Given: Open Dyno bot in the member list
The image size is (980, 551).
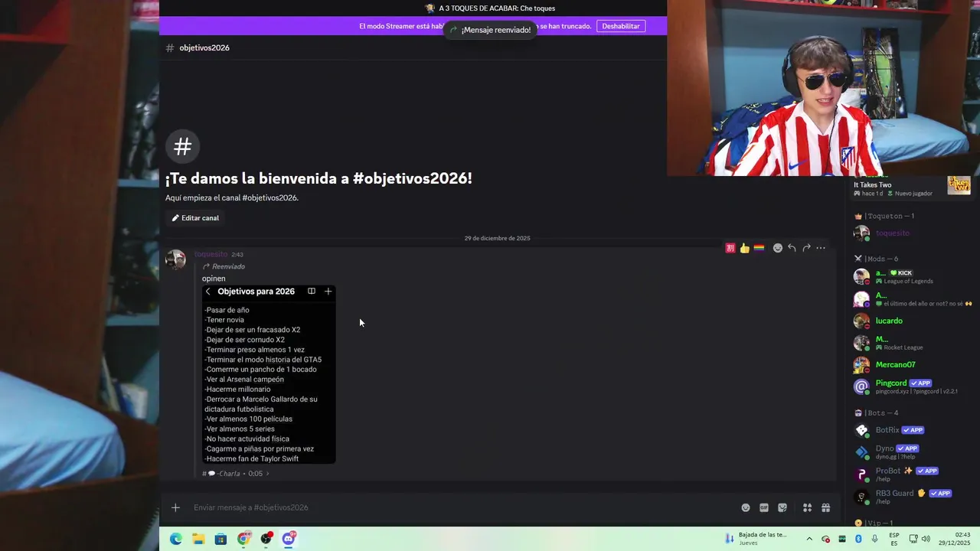Looking at the screenshot, I should point(911,452).
